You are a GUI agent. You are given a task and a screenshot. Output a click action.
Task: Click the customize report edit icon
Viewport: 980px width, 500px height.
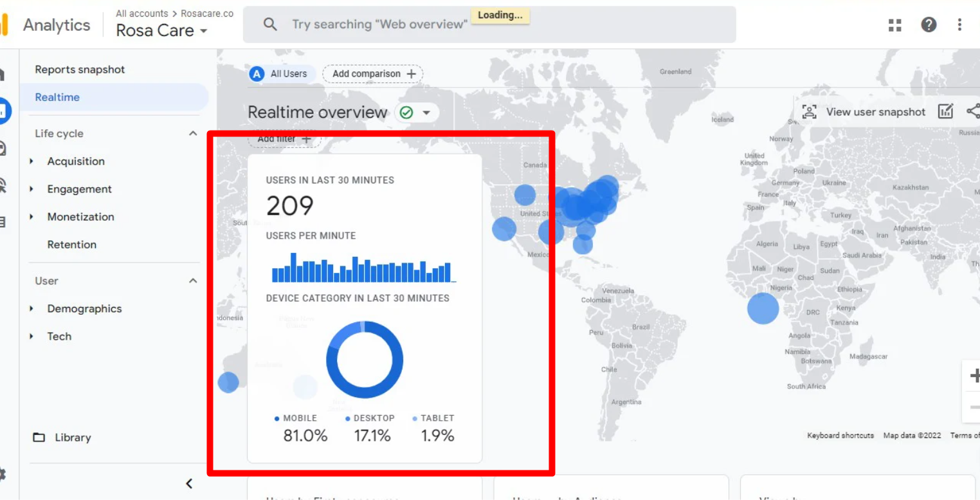click(x=945, y=111)
